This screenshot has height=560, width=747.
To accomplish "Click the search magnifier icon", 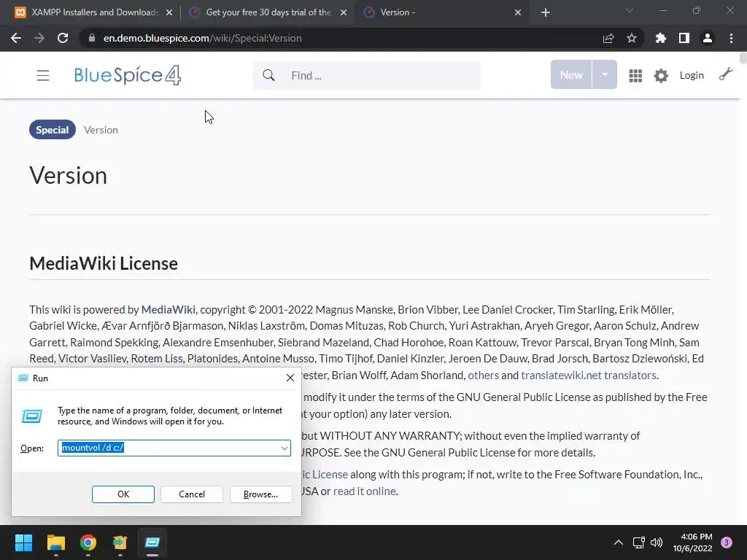I will [268, 75].
